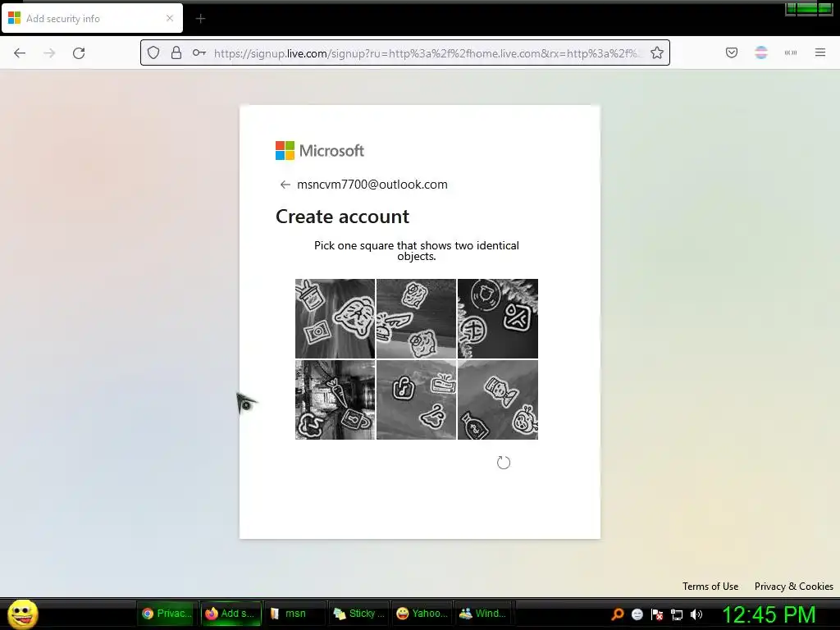This screenshot has height=630, width=840.
Task: Reload the puzzle with circular arrow
Action: [504, 463]
